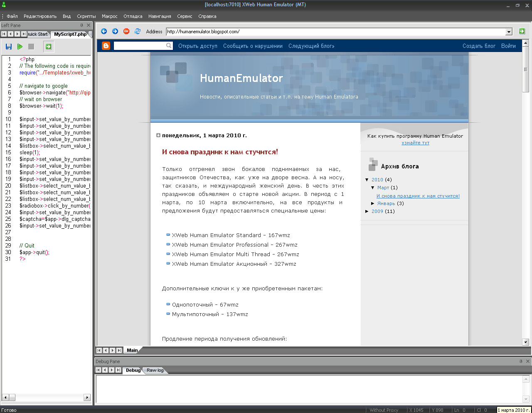
Task: Refresh the page with the blue reload icon
Action: tap(138, 31)
